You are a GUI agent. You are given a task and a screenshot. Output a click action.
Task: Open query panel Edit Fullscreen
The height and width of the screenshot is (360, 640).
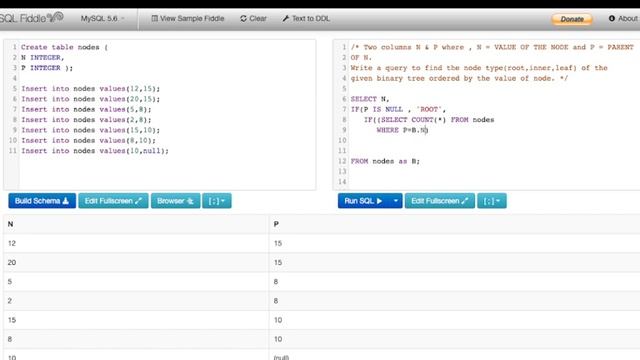click(440, 201)
